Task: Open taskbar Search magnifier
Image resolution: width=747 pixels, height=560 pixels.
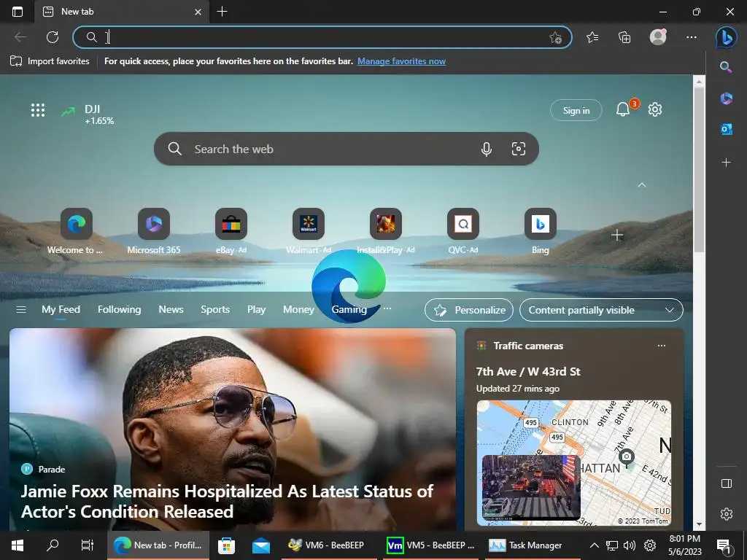Action: tap(53, 545)
